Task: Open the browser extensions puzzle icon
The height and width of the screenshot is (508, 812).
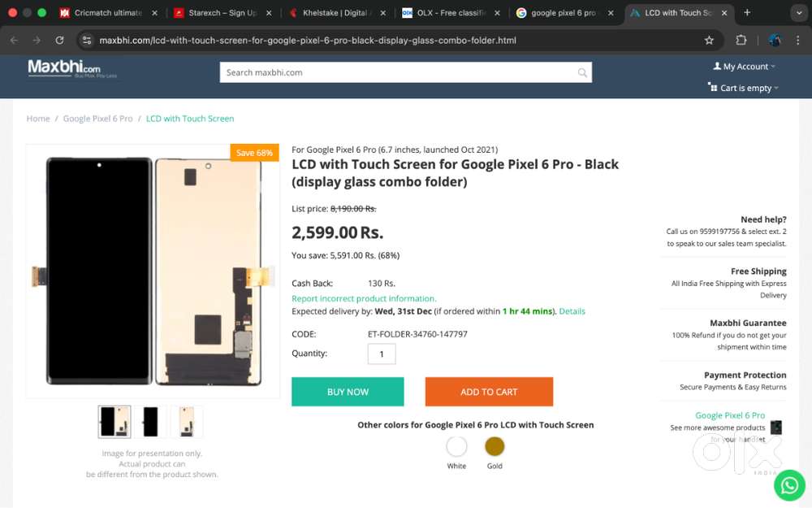Action: point(741,40)
